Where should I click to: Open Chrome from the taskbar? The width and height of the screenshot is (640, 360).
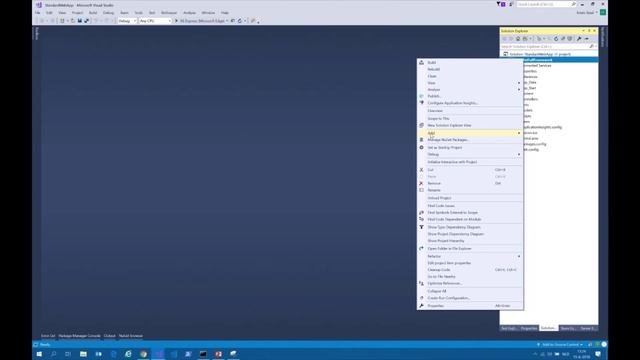click(143, 354)
